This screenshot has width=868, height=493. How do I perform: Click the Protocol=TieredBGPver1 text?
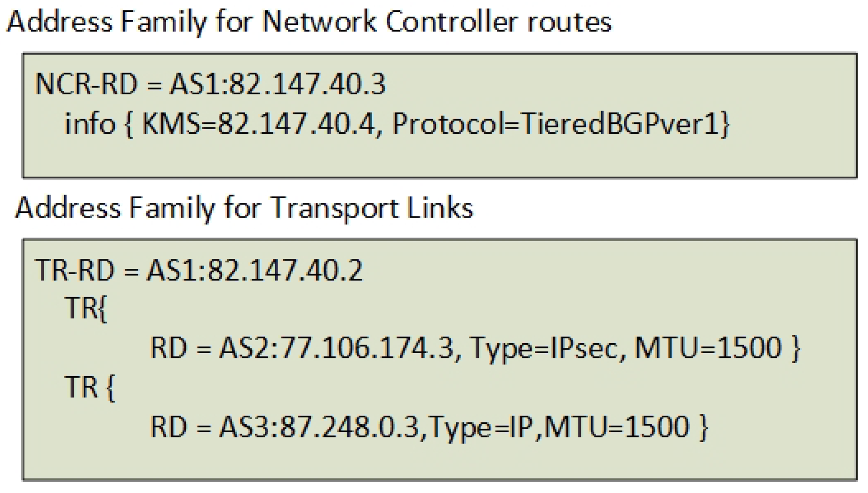pyautogui.click(x=556, y=124)
